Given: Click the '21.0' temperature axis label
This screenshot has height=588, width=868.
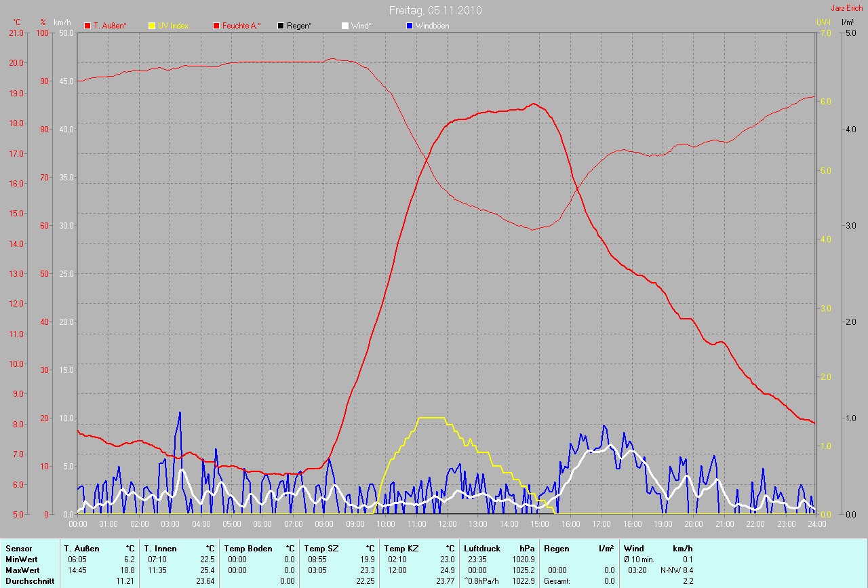Looking at the screenshot, I should pyautogui.click(x=15, y=33).
